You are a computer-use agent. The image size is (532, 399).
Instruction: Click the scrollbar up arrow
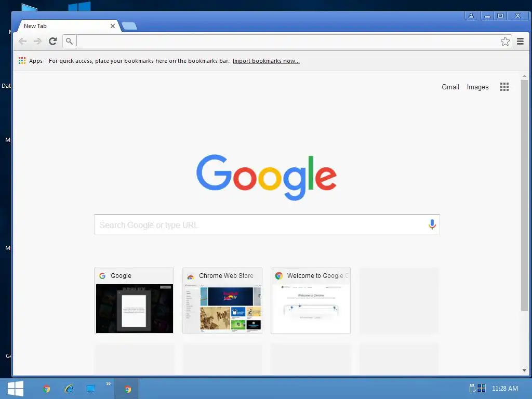[525, 76]
